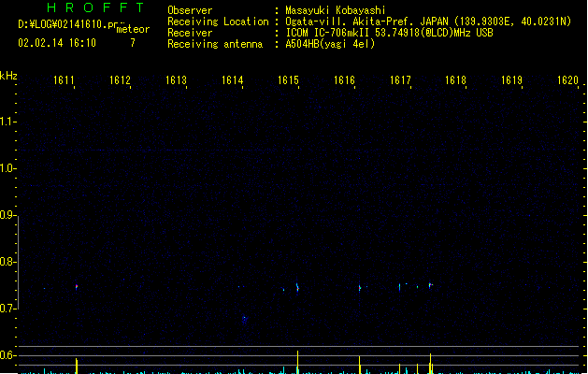Click frequency axis label 0.8
Screen dimensions: 588x374
tap(7, 262)
